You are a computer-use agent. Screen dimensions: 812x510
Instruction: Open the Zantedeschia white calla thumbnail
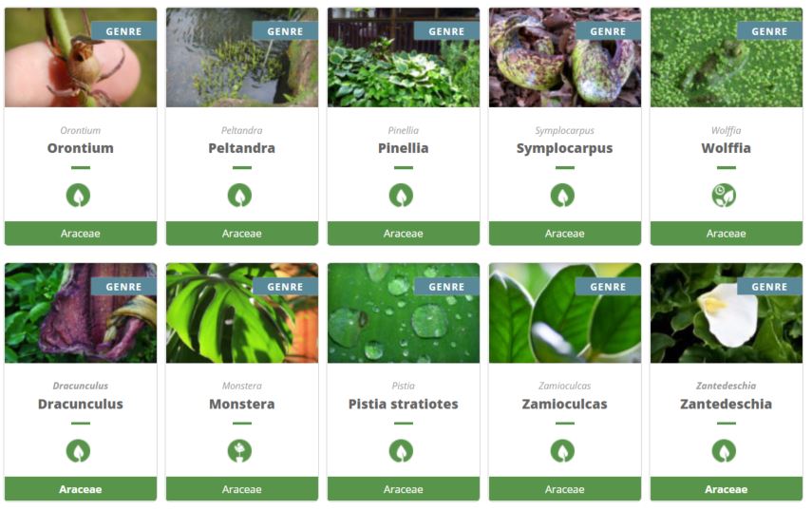pyautogui.click(x=726, y=312)
